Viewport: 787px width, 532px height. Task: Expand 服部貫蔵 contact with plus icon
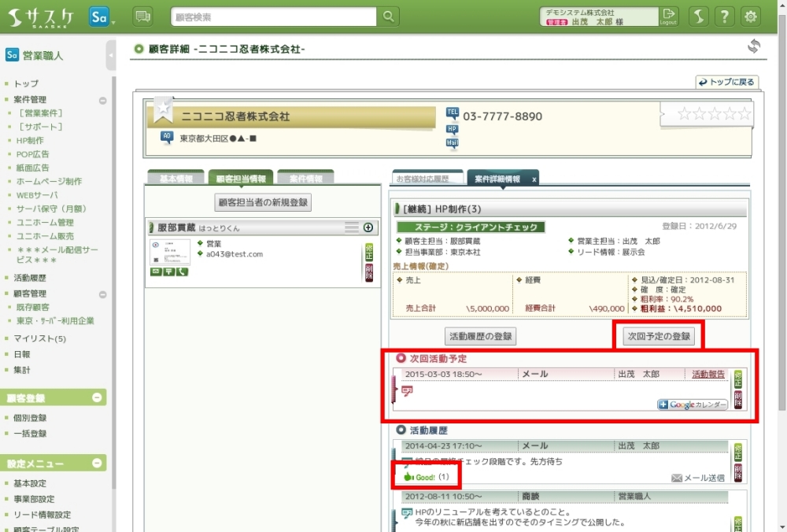coord(368,227)
